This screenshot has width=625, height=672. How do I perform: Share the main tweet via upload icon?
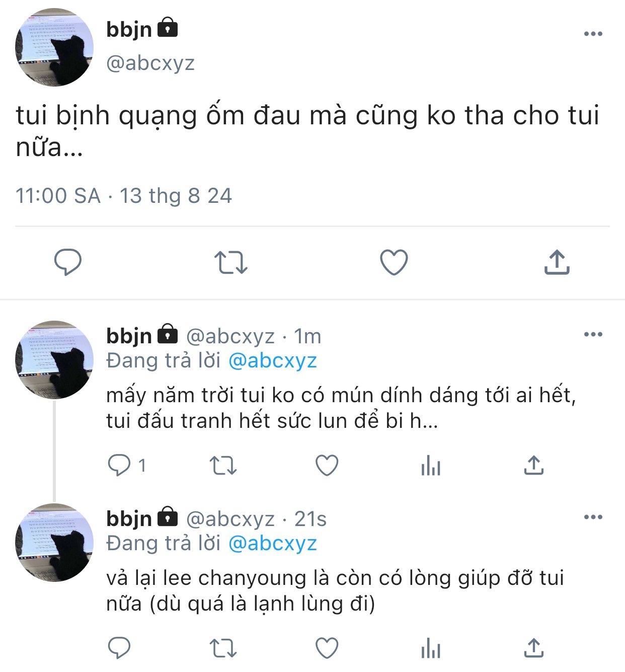click(557, 262)
